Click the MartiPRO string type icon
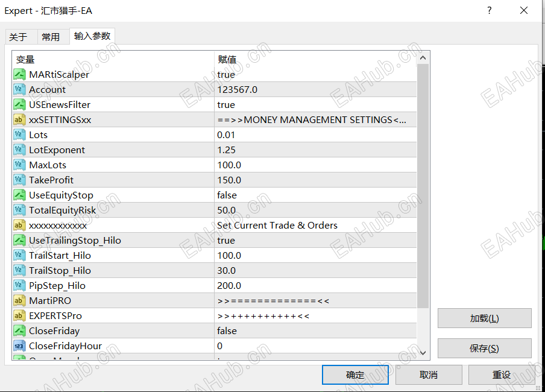The height and width of the screenshot is (392, 545). point(19,300)
